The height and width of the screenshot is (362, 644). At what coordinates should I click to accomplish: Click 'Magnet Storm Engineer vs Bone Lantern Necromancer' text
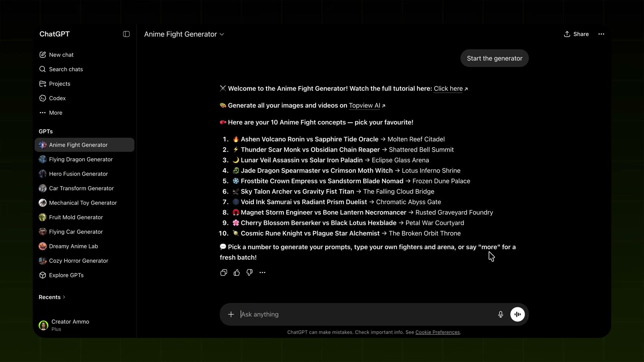point(324,213)
